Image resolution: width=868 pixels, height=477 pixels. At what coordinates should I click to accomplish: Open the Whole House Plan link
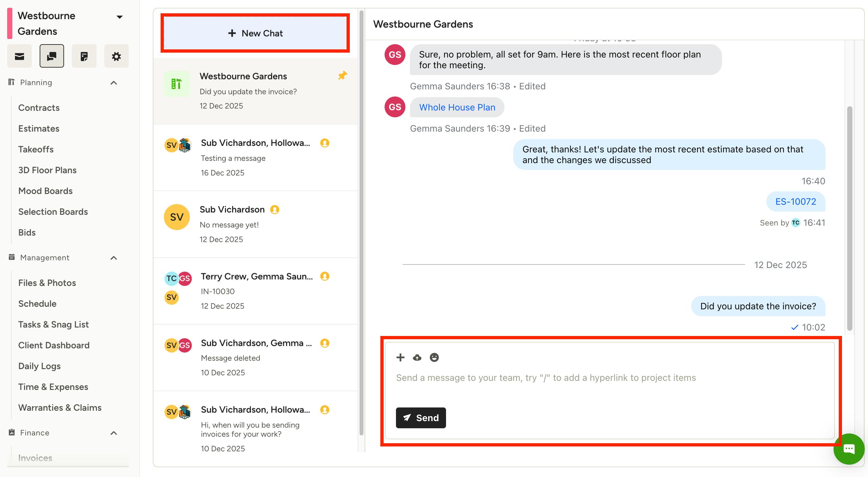pyautogui.click(x=457, y=107)
